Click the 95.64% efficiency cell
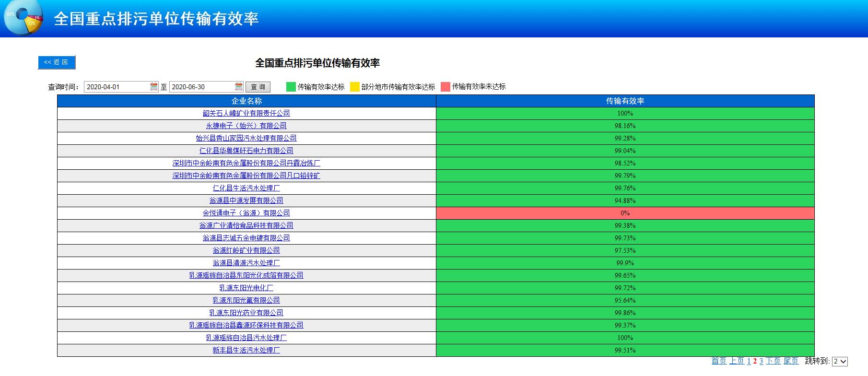The width and height of the screenshot is (868, 376). [625, 300]
